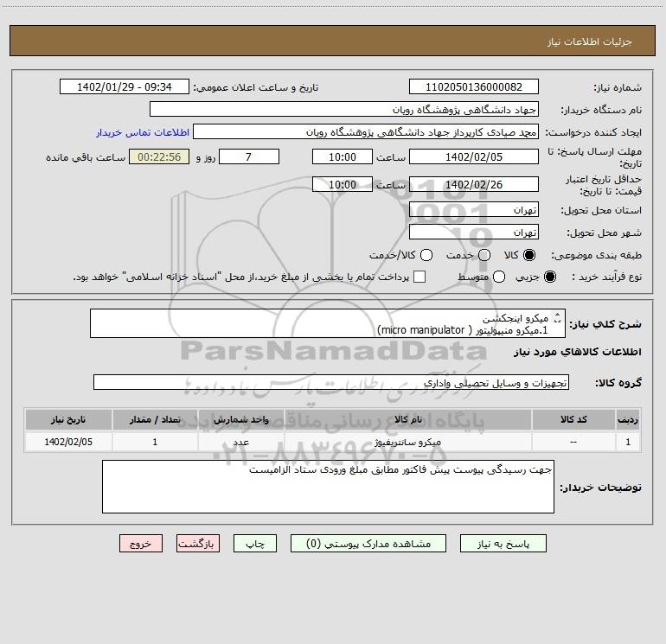Click the نام کالا column header
The height and width of the screenshot is (644, 666).
click(407, 419)
